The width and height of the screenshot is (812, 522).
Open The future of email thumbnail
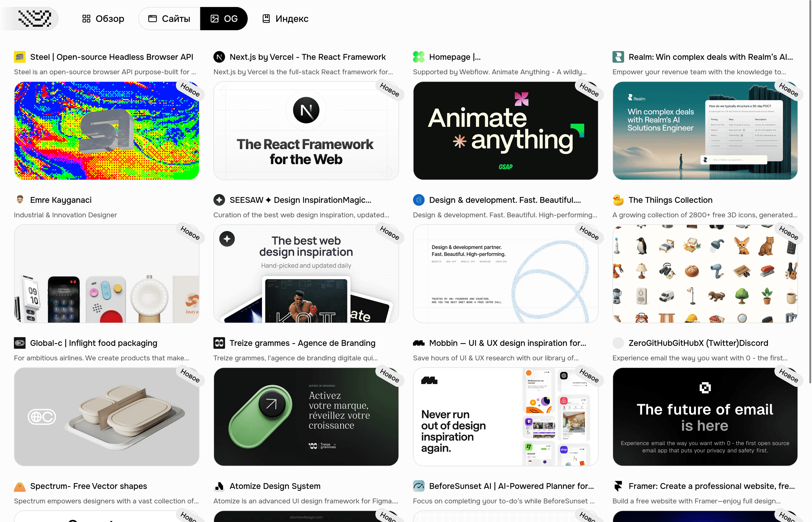pos(705,417)
